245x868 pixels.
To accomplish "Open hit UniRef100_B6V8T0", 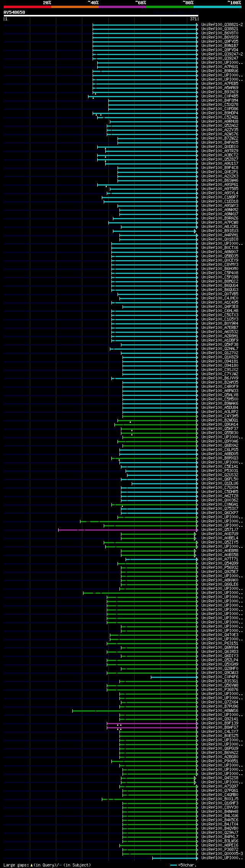I will 220,33.
